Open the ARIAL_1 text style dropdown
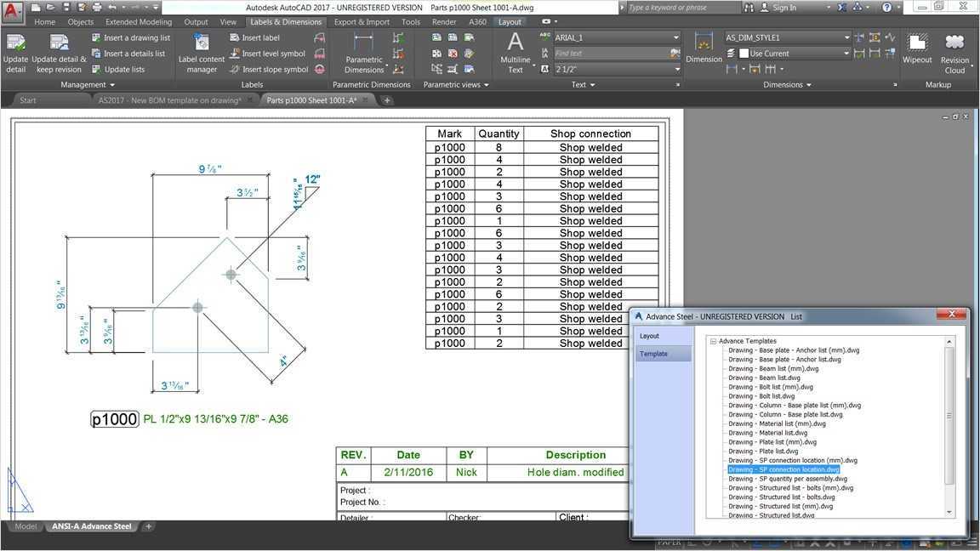This screenshot has width=980, height=551. tap(675, 37)
